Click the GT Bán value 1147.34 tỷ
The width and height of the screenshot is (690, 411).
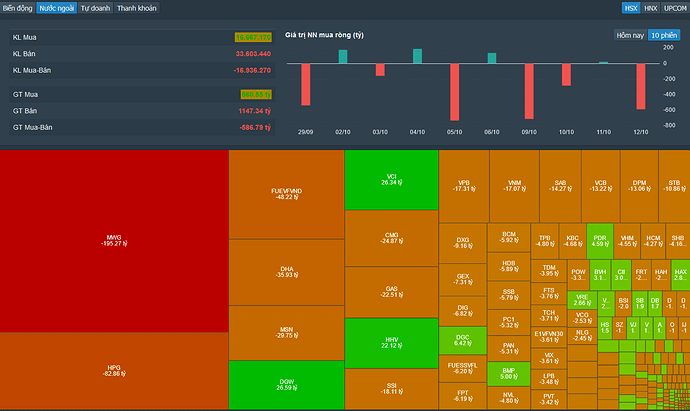(254, 111)
